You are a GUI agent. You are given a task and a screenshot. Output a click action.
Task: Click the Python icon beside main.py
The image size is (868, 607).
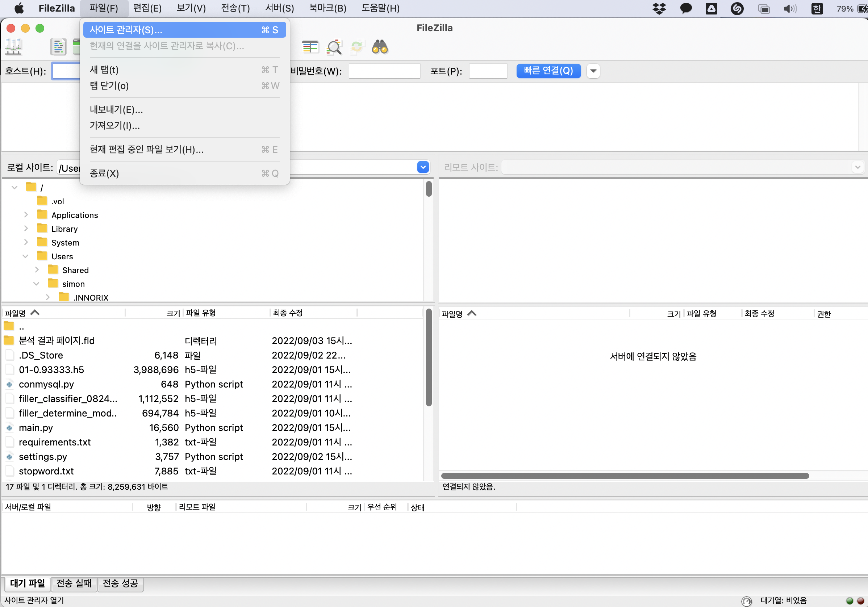(x=9, y=428)
